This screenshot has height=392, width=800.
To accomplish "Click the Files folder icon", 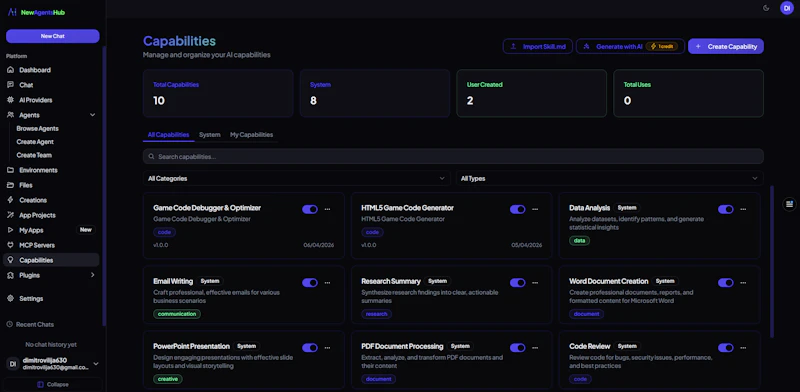I will (x=10, y=185).
